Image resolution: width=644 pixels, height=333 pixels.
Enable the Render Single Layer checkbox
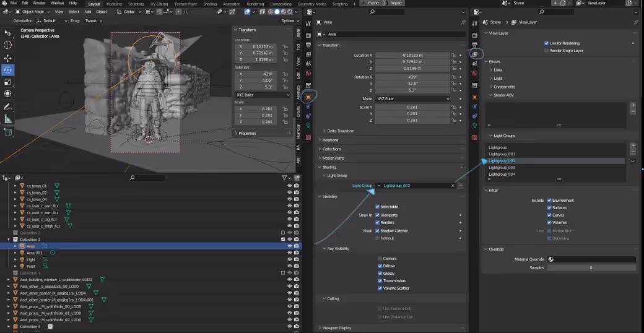(x=546, y=51)
